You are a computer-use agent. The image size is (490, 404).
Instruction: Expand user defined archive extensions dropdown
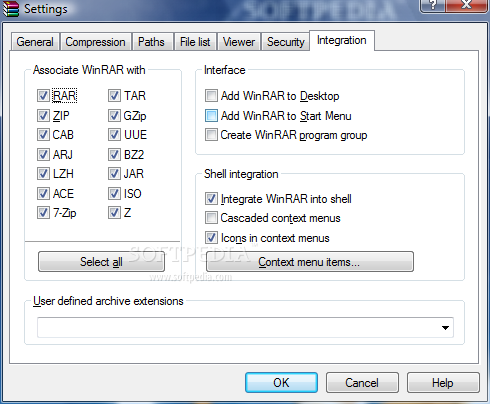click(445, 328)
